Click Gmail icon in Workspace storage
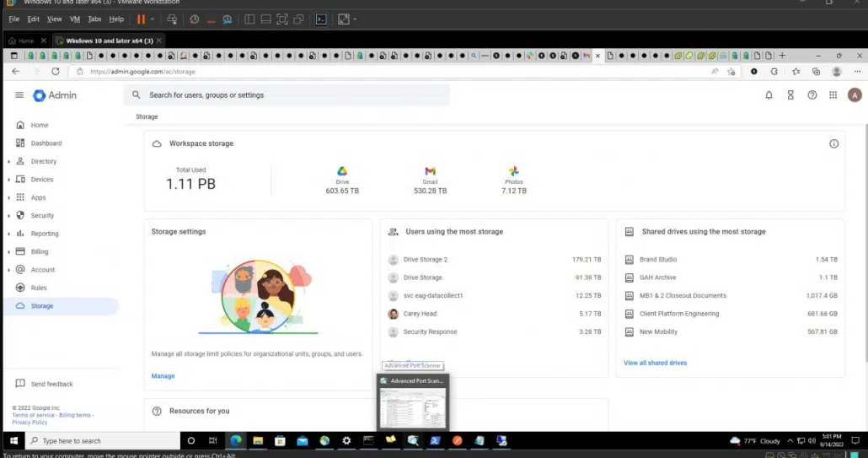 coord(430,171)
